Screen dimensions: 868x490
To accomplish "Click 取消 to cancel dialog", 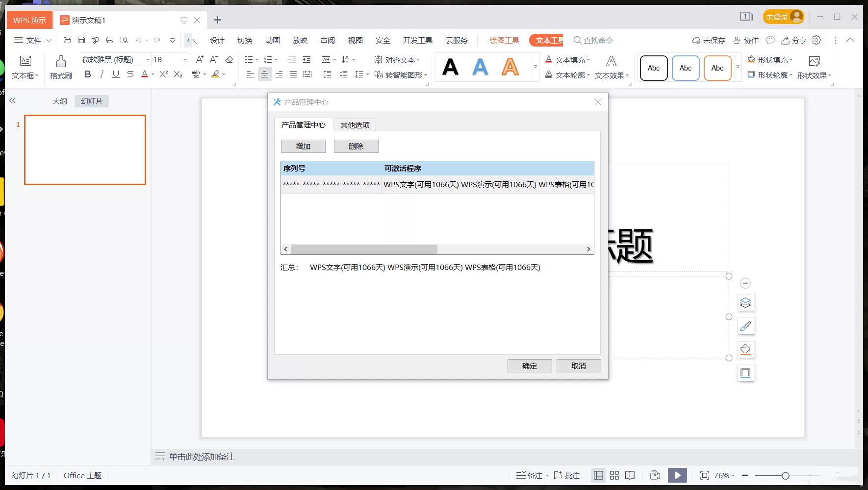I will 579,366.
